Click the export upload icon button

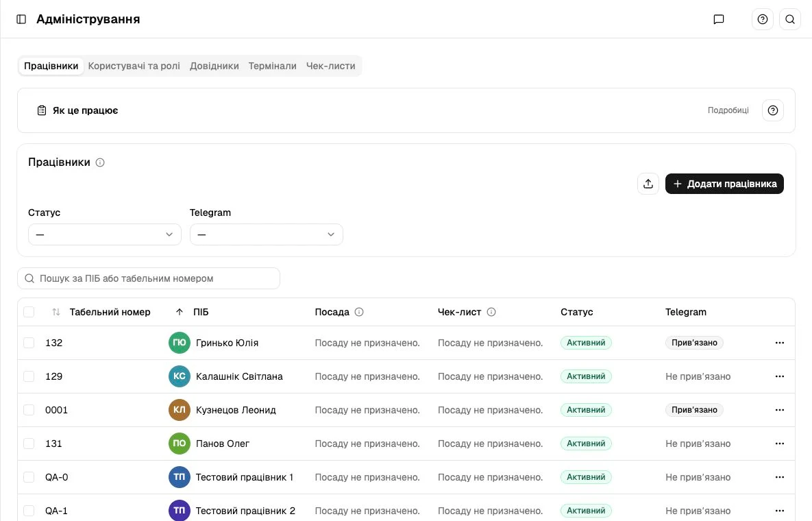(x=648, y=184)
